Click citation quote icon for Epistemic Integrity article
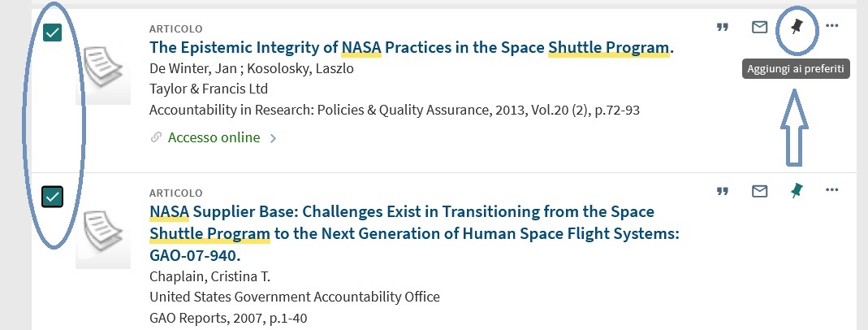The height and width of the screenshot is (330, 868). 722,27
